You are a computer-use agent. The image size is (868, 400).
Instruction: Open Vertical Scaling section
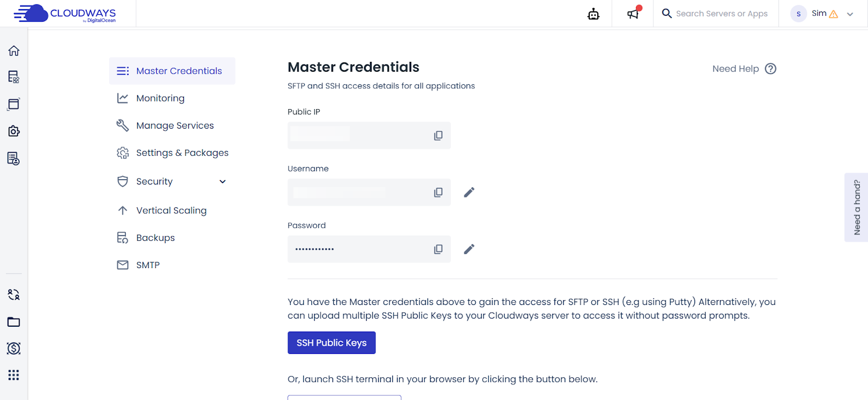171,211
